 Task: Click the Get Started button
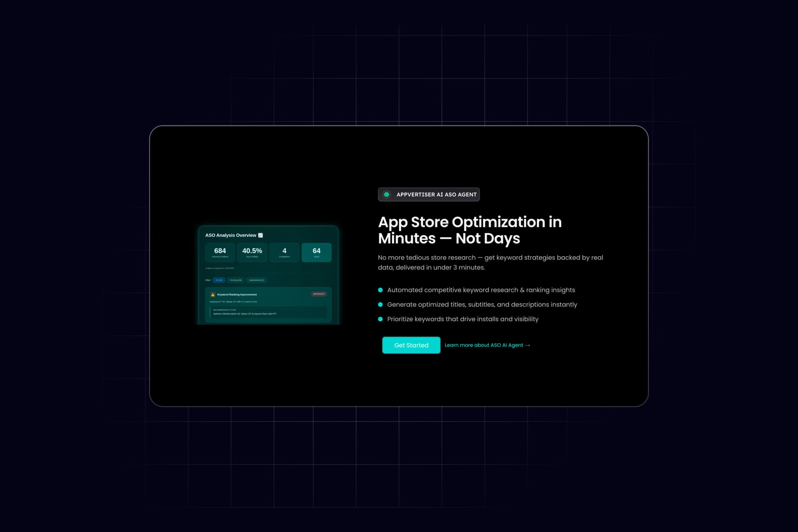click(x=411, y=345)
